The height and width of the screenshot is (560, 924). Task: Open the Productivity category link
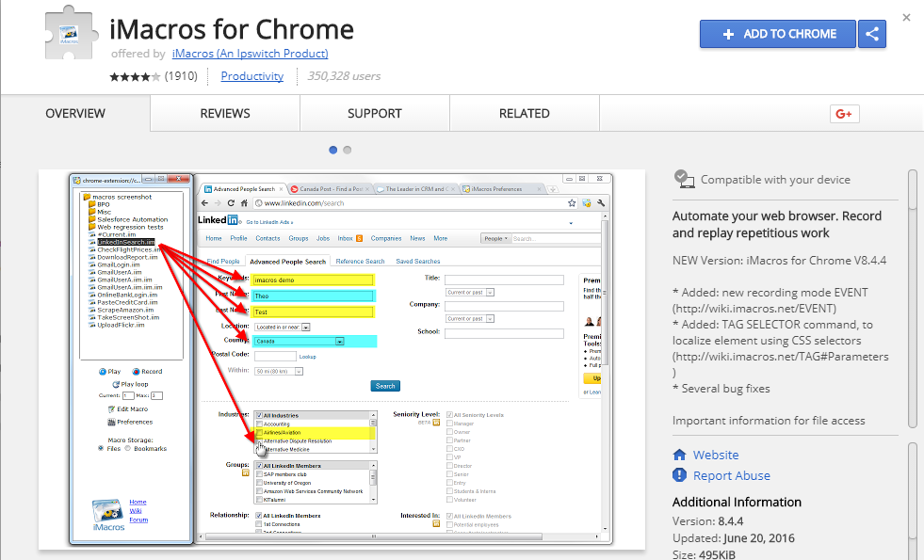(x=252, y=76)
